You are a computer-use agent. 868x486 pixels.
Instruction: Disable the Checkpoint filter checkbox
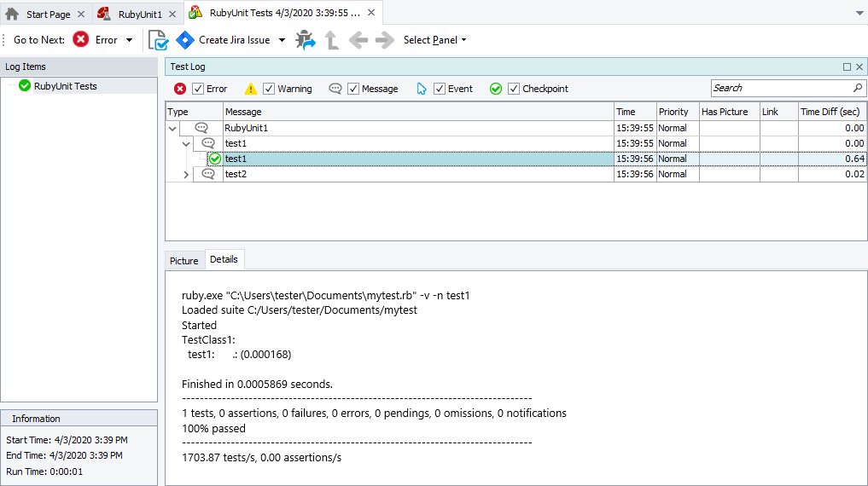pos(514,89)
